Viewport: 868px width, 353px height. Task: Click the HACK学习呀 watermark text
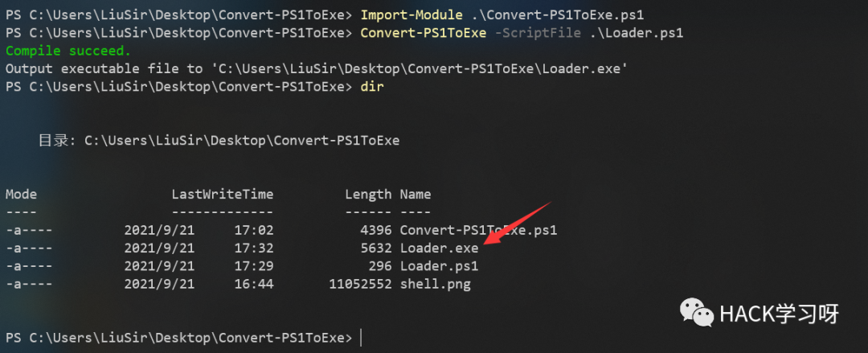[x=780, y=314]
